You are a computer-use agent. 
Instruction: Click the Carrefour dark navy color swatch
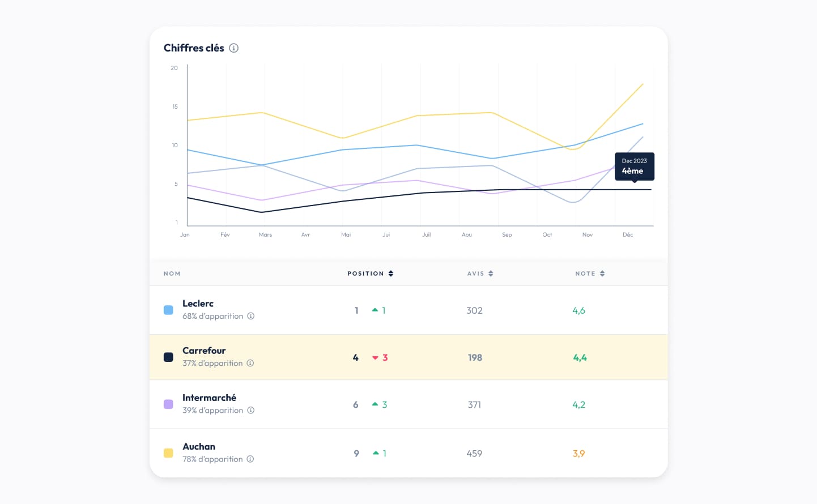[x=168, y=357]
